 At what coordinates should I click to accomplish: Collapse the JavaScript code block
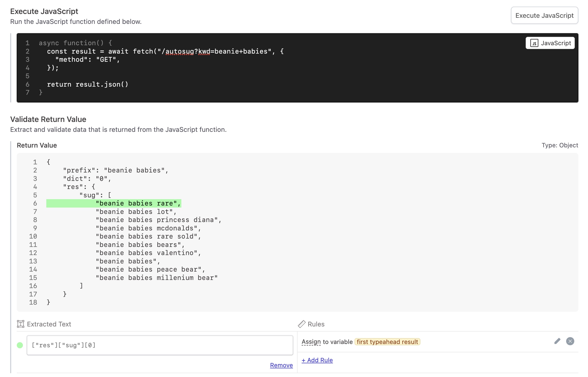tap(27, 43)
